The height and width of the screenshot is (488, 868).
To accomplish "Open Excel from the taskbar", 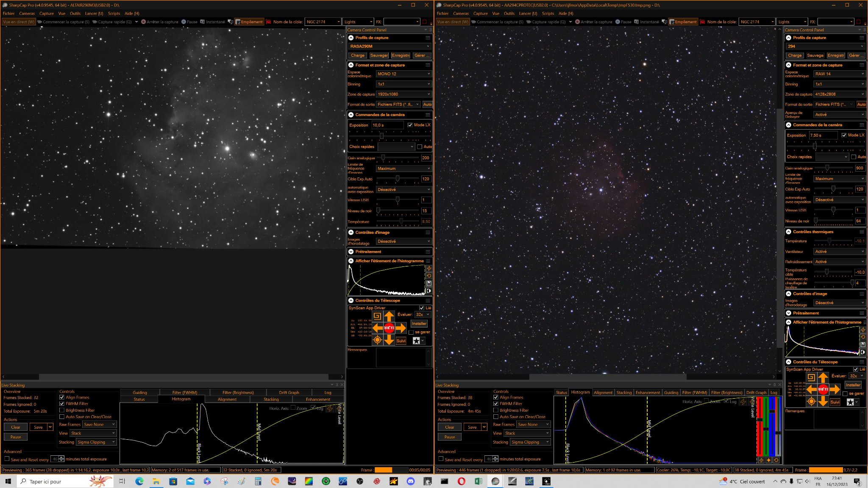I will click(x=478, y=481).
